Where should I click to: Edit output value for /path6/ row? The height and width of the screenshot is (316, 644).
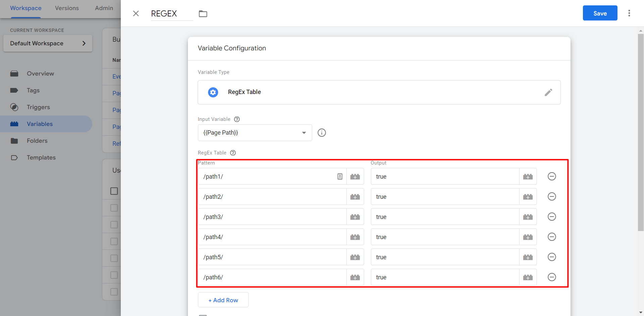pyautogui.click(x=445, y=277)
